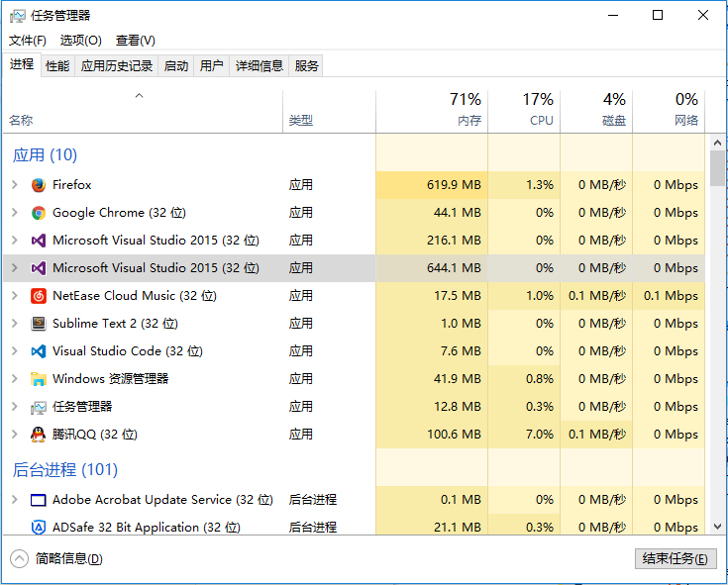Click 腾讯QQ CPU value 7.0%

(540, 435)
